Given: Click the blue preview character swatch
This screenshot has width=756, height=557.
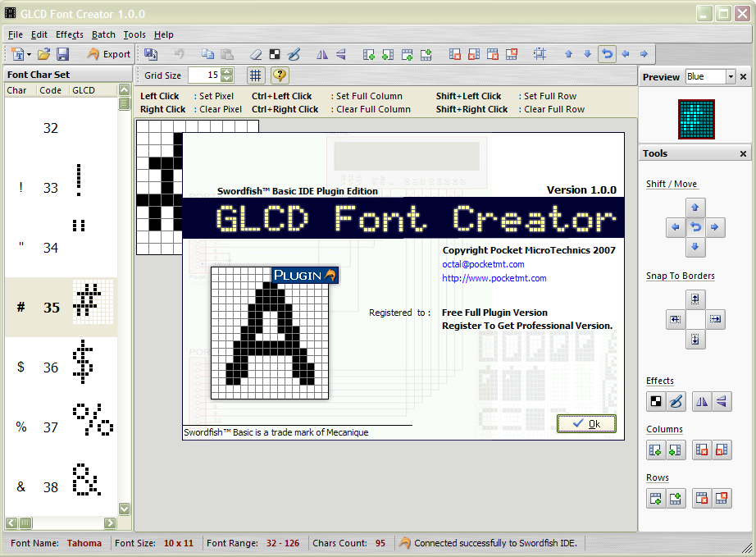Looking at the screenshot, I should (x=696, y=119).
